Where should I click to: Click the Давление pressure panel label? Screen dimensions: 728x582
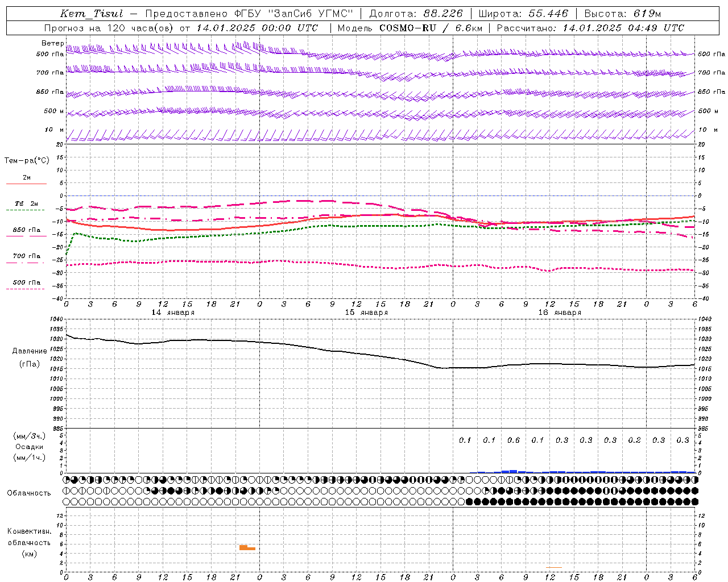[x=30, y=351]
